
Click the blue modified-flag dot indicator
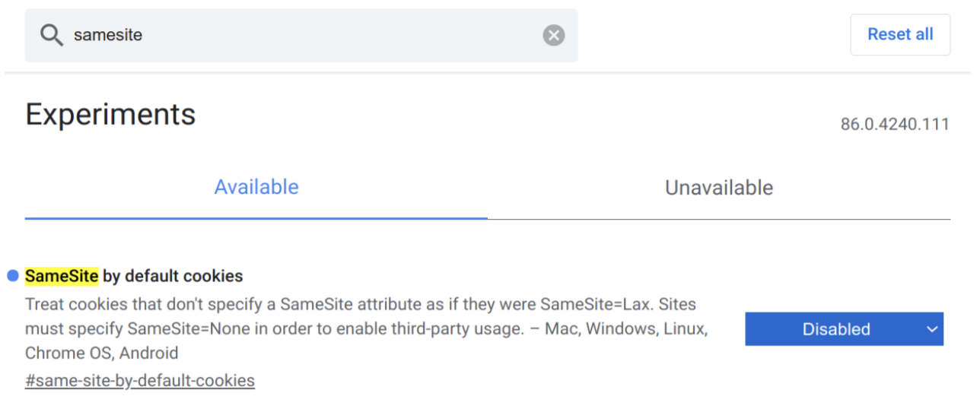13,275
